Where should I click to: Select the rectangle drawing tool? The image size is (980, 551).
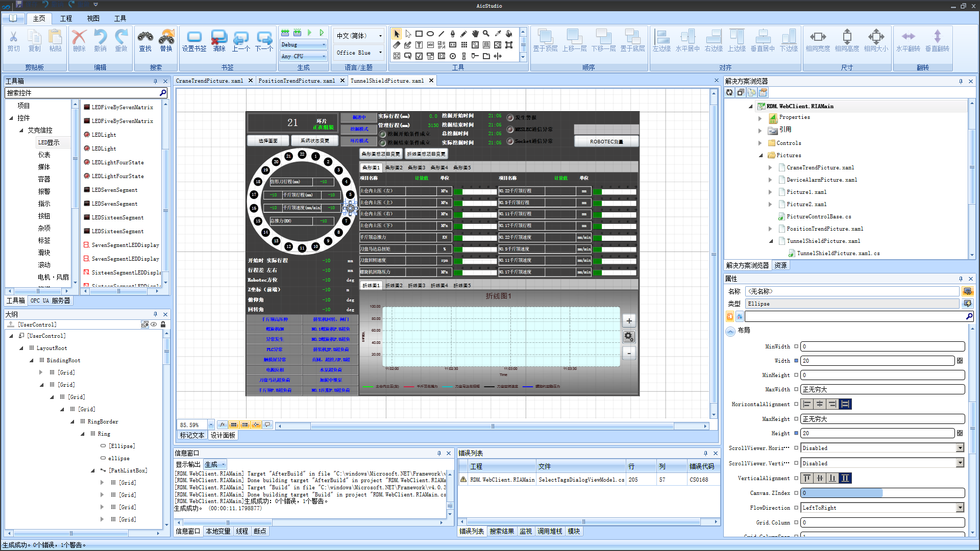[x=419, y=34]
